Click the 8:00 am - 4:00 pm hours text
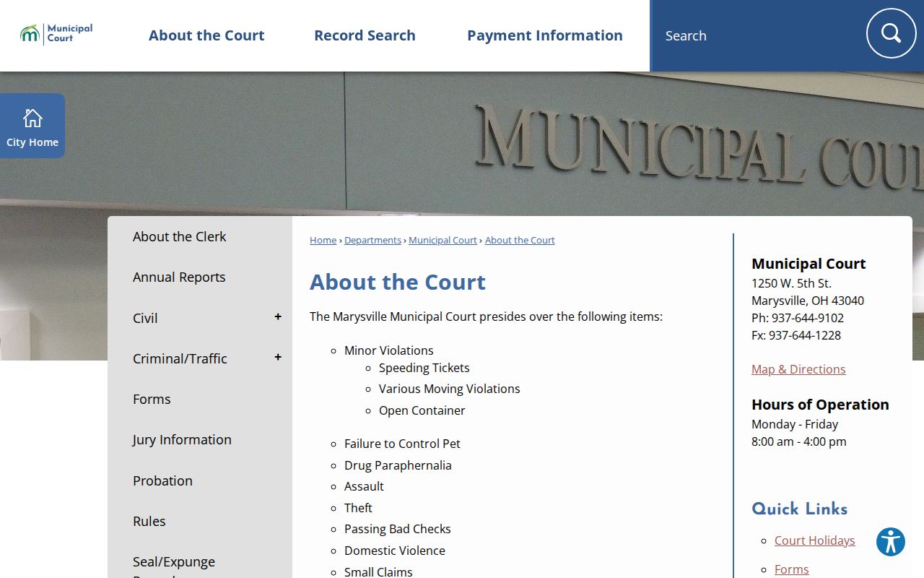The image size is (924, 578). point(799,441)
